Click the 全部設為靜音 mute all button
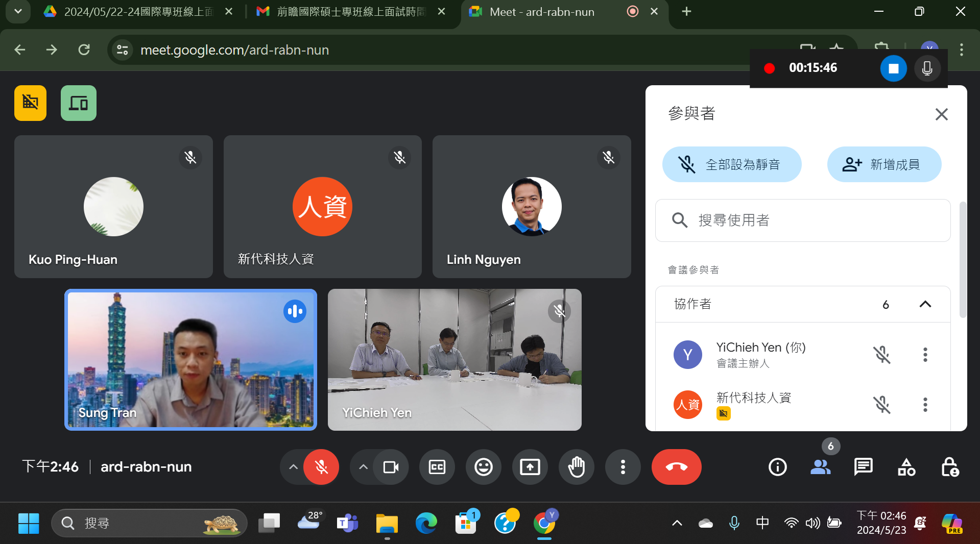The height and width of the screenshot is (544, 980). click(x=731, y=164)
